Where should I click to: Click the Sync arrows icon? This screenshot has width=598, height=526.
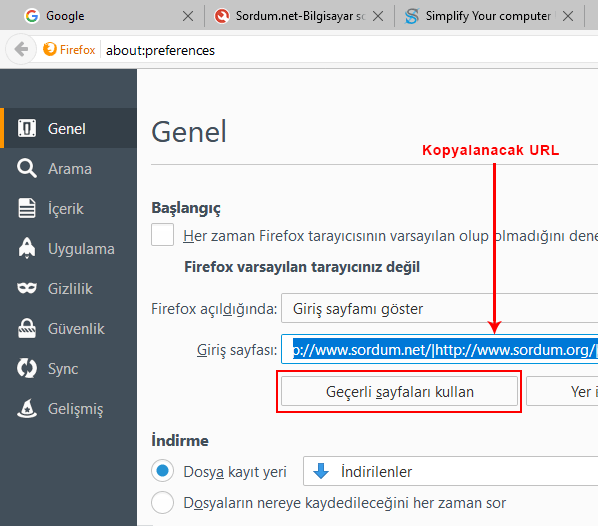(x=27, y=368)
